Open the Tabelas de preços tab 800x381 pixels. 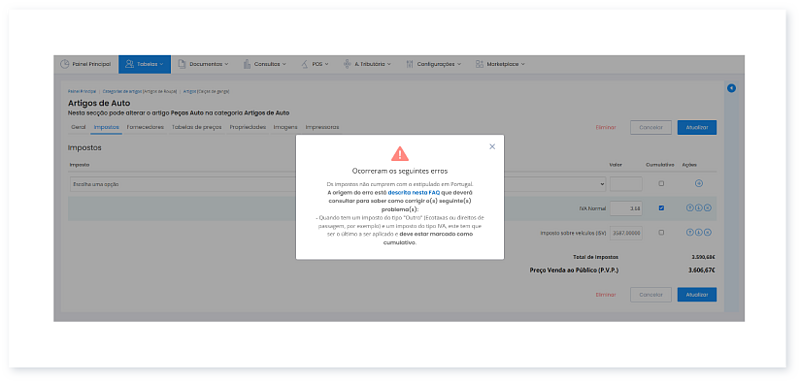pos(196,127)
